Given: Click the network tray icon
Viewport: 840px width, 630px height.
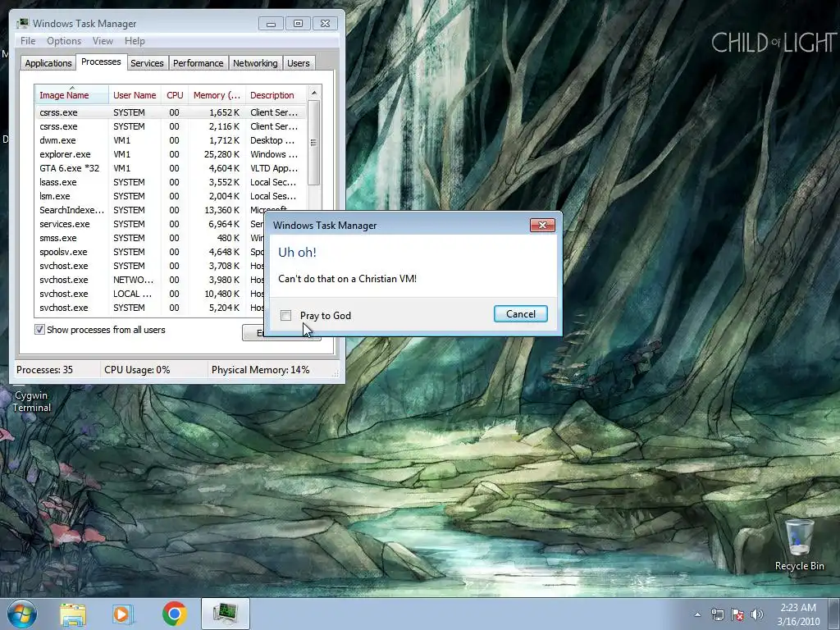Looking at the screenshot, I should pyautogui.click(x=717, y=614).
